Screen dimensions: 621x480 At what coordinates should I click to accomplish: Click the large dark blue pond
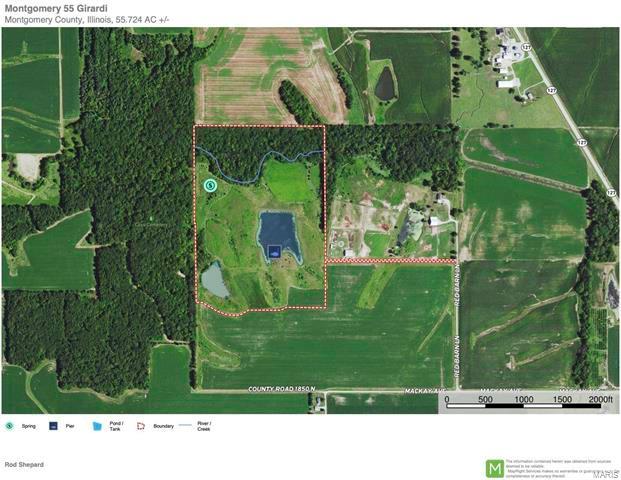(x=278, y=232)
